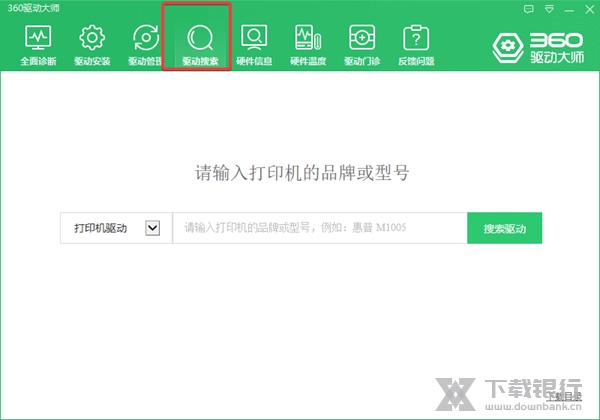This screenshot has height=420, width=600.
Task: Open the message icon in title bar
Action: [529, 8]
